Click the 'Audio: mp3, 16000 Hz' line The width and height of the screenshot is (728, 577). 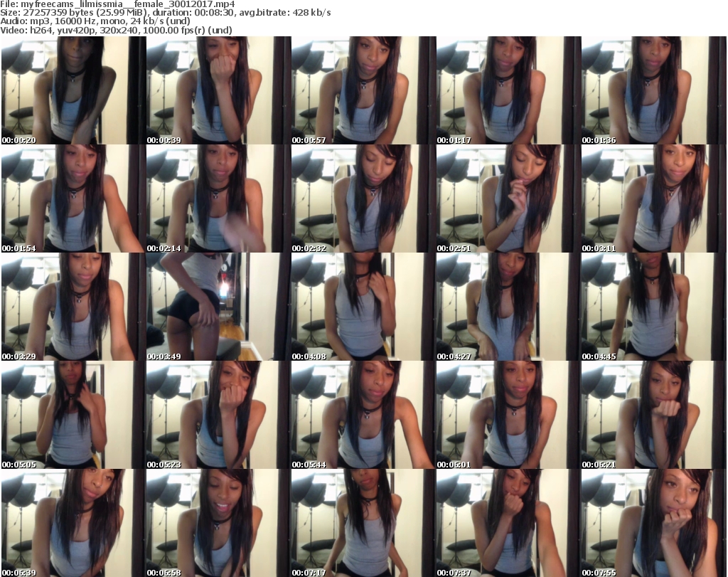pyautogui.click(x=95, y=21)
